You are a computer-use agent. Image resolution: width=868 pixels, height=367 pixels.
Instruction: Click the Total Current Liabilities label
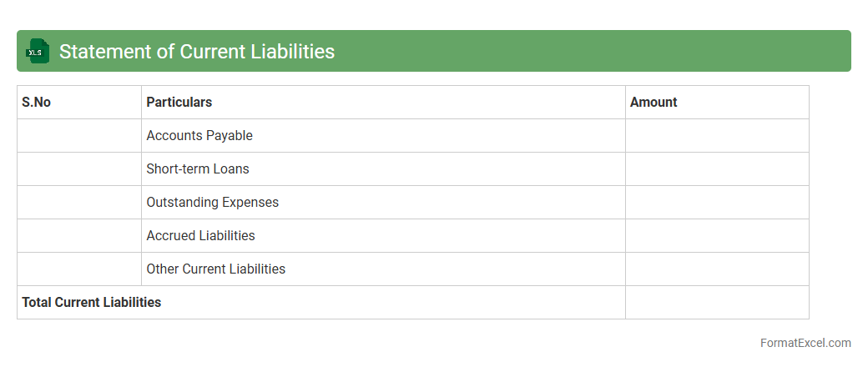pos(92,303)
